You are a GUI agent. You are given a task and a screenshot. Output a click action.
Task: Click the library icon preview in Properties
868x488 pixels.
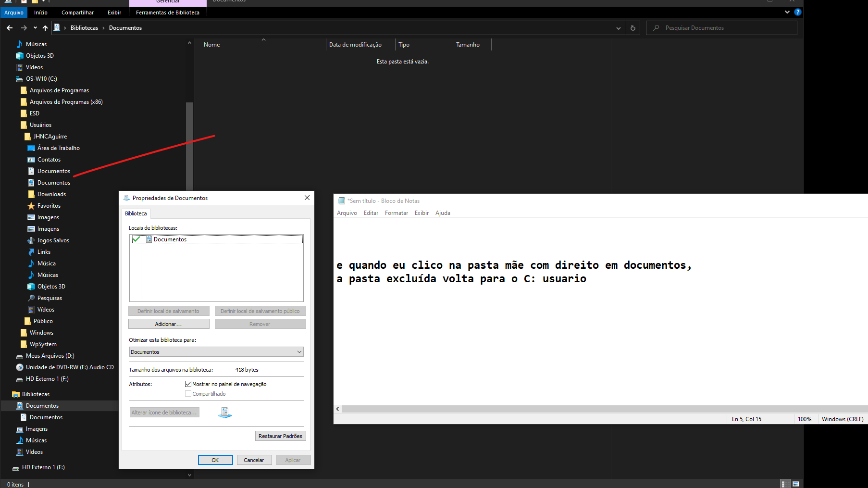coord(225,413)
